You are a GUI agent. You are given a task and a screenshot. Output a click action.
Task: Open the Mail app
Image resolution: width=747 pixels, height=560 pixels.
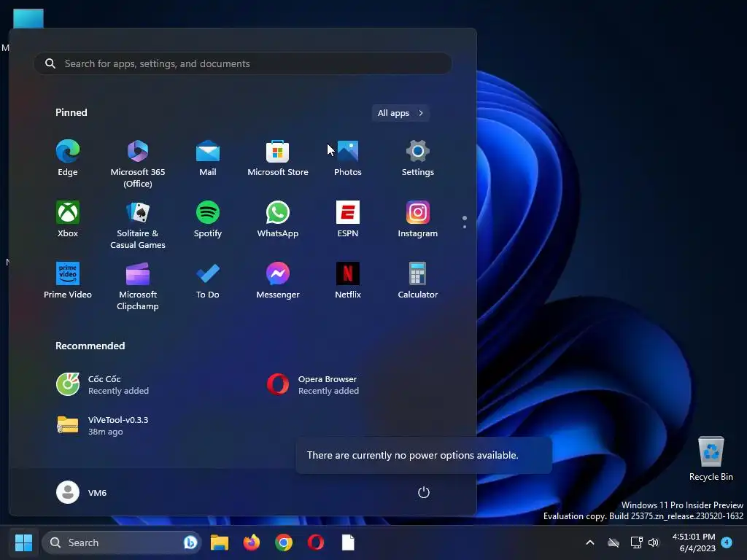point(208,158)
